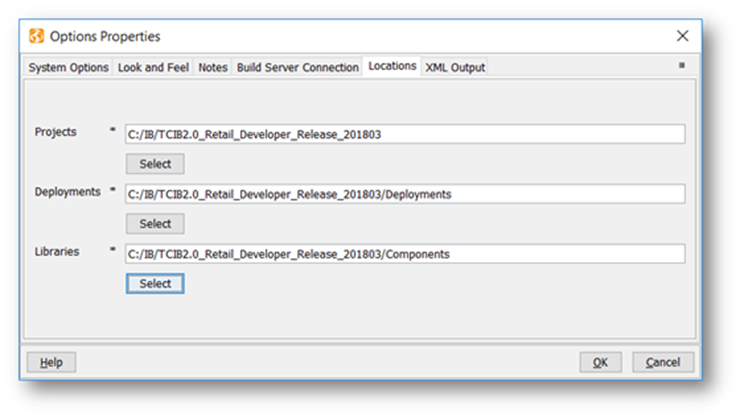The height and width of the screenshot is (418, 740).
Task: Cancel the Options Properties changes
Action: coord(663,362)
